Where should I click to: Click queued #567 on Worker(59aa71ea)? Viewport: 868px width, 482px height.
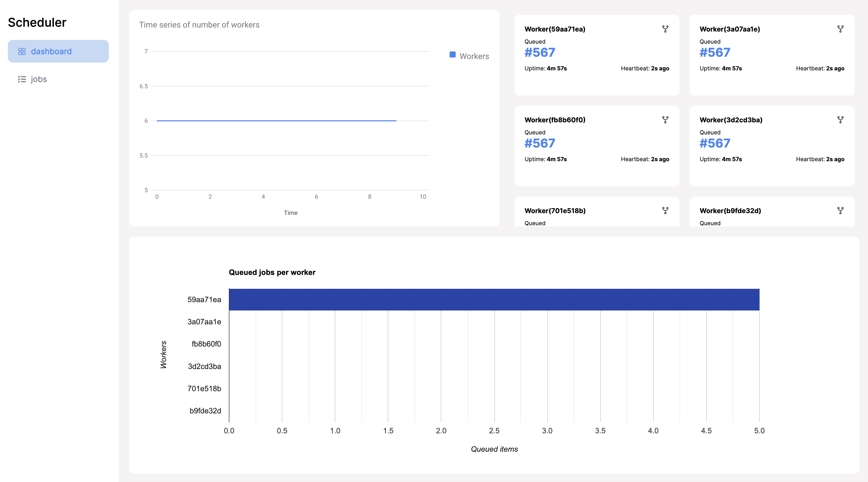click(x=539, y=52)
